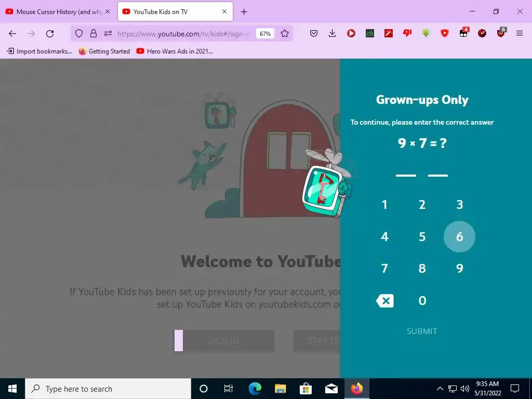Tap the highlighted keypad digit 6

[x=460, y=236]
